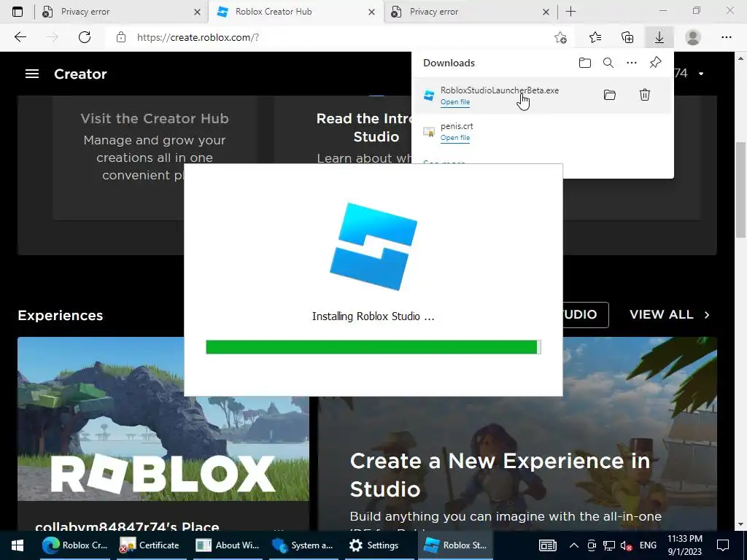The height and width of the screenshot is (560, 747).
Task: Open the Windows Start menu
Action: click(x=18, y=545)
